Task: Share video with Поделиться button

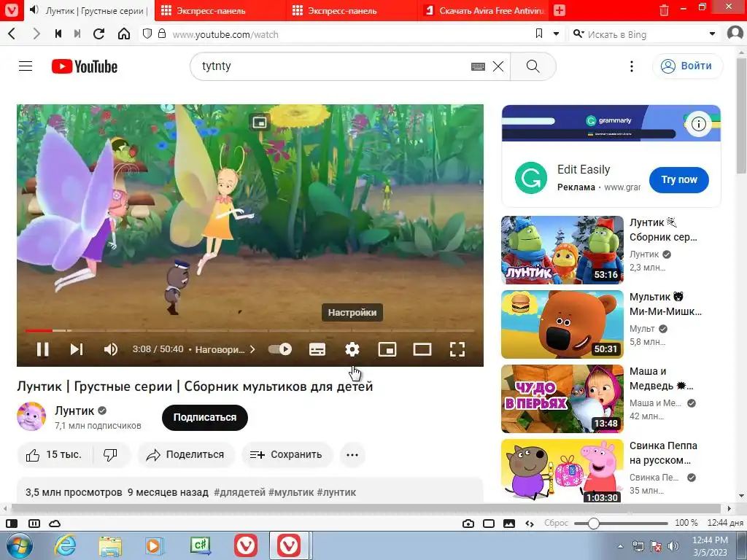Action: (186, 455)
